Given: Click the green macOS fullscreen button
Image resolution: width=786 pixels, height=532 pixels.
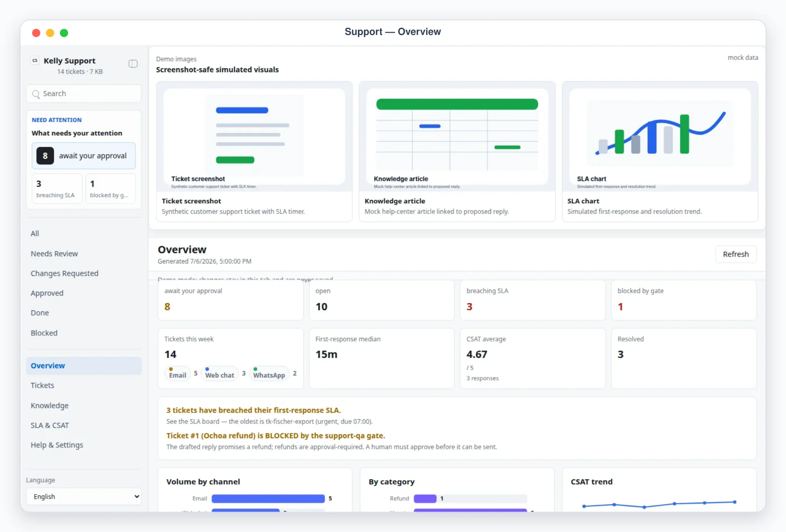Looking at the screenshot, I should coord(64,33).
